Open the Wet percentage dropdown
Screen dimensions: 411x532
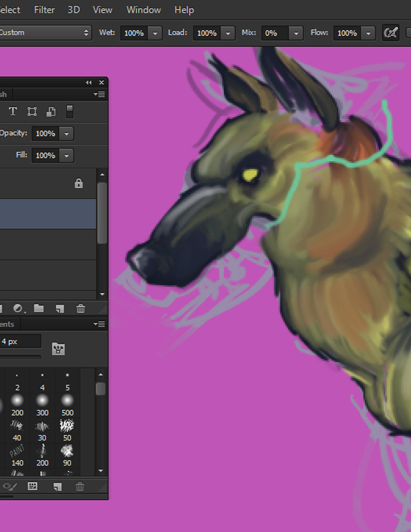[x=155, y=33]
